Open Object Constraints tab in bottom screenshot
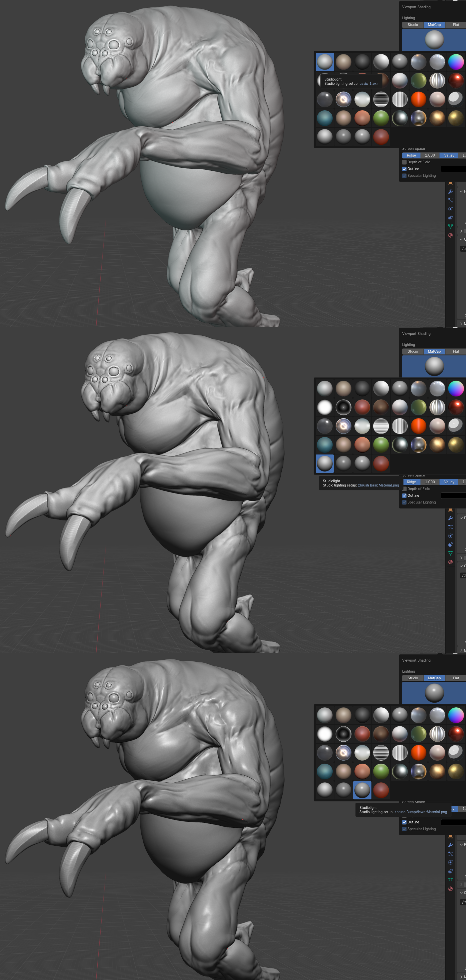Viewport: 466px width, 980px height. coord(450,872)
